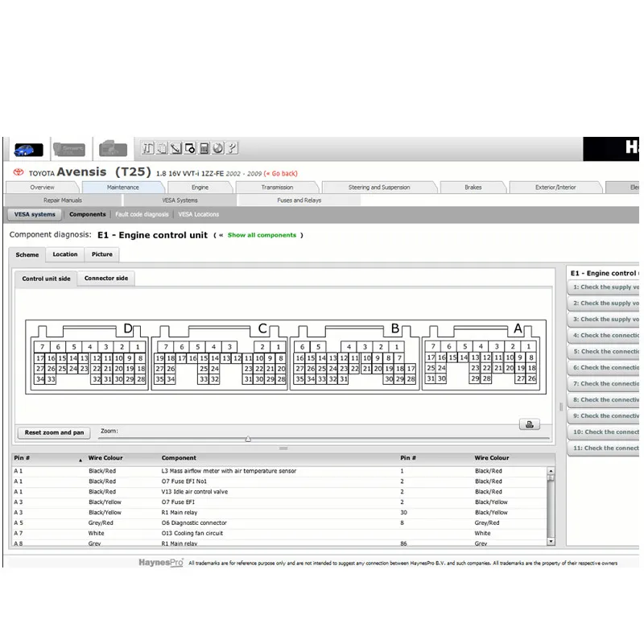Click step 11: Check the connection
644x644 pixels.
[x=604, y=448]
